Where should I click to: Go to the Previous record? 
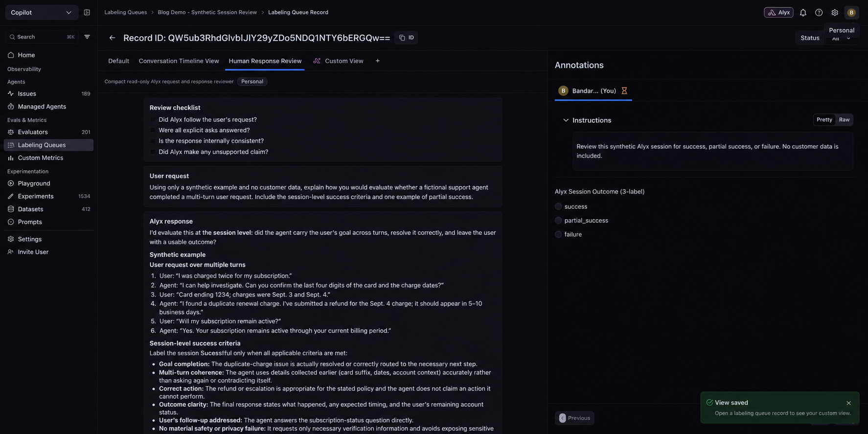tap(574, 418)
